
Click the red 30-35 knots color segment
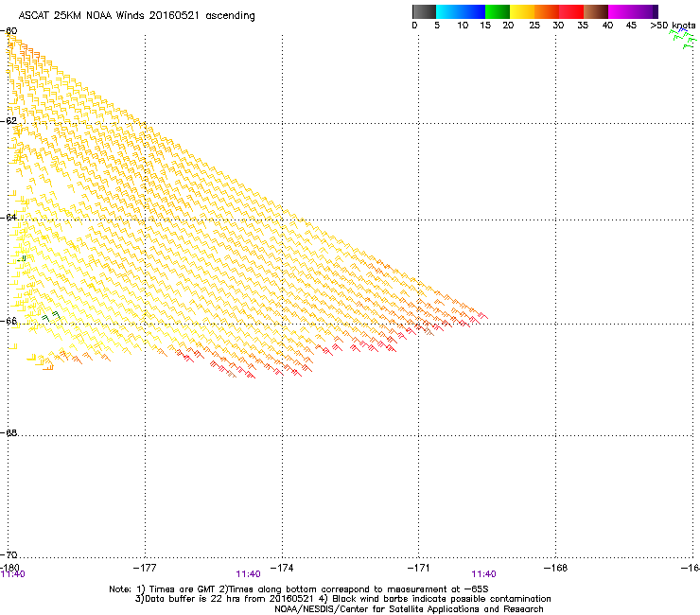pyautogui.click(x=571, y=11)
